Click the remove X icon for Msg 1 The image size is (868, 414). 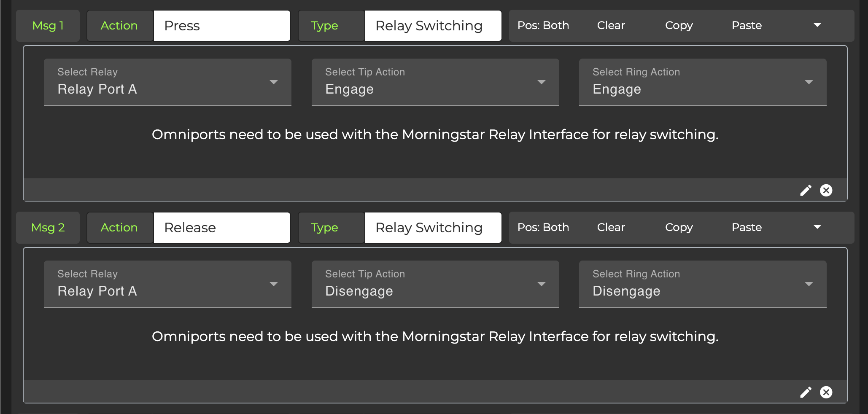(x=826, y=191)
